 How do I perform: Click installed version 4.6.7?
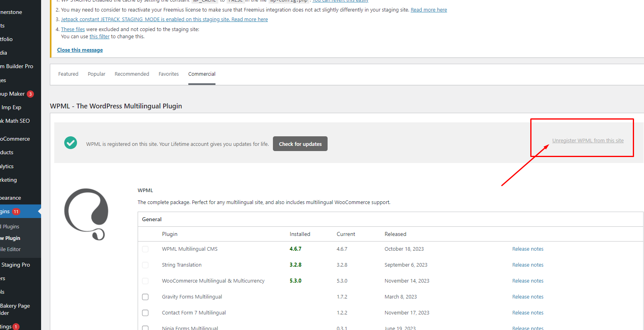point(296,249)
